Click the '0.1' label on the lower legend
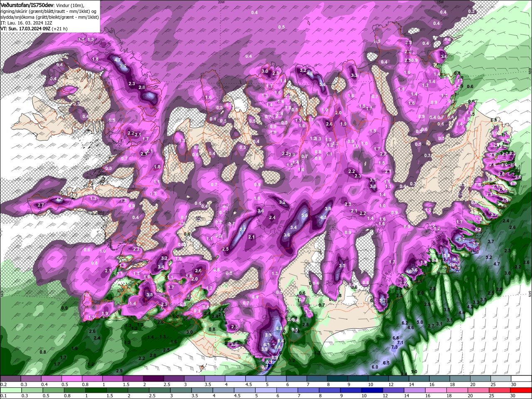 [x=3, y=396]
